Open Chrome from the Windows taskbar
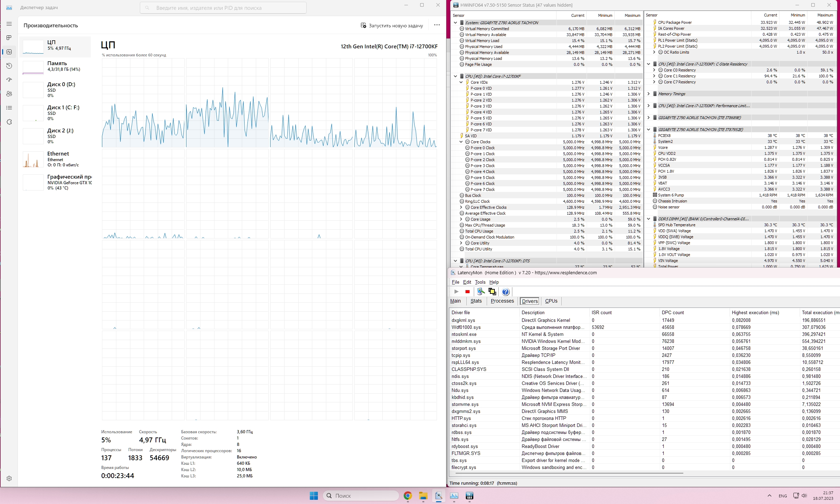 407,496
